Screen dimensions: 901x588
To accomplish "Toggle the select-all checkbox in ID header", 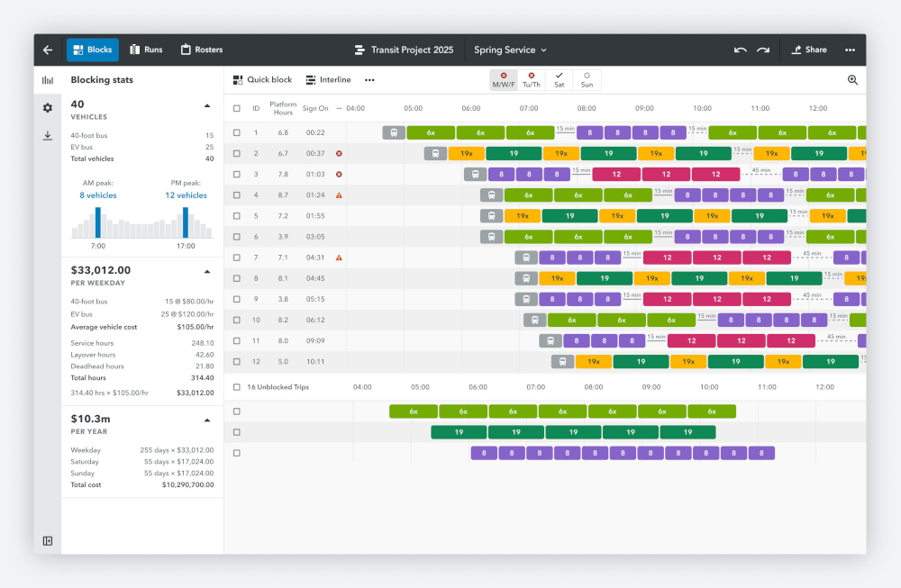I will point(237,108).
